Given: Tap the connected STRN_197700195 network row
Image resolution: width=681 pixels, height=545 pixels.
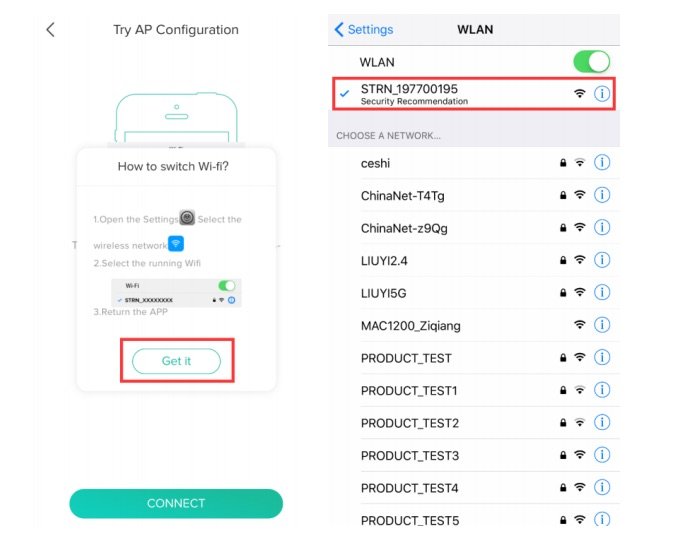Looking at the screenshot, I should [x=473, y=94].
